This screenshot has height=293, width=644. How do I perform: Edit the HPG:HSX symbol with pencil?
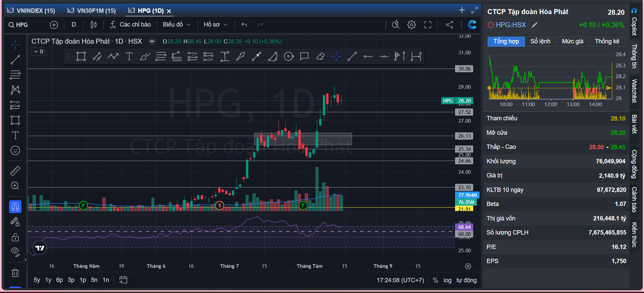click(534, 25)
